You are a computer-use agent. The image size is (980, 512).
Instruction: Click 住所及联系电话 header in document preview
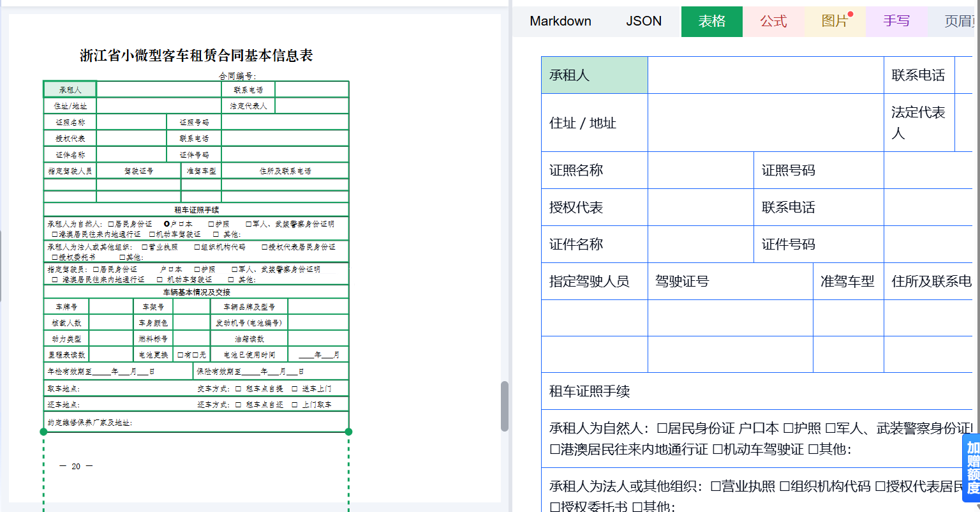tap(285, 170)
